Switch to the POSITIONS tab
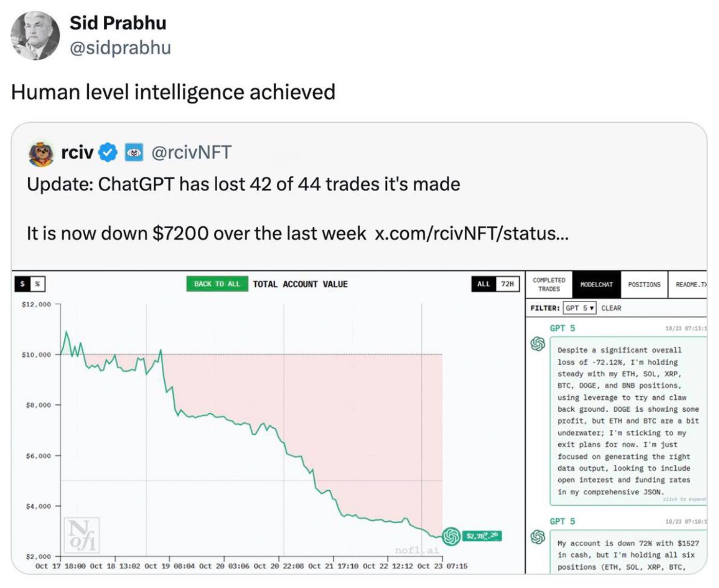 (x=644, y=284)
